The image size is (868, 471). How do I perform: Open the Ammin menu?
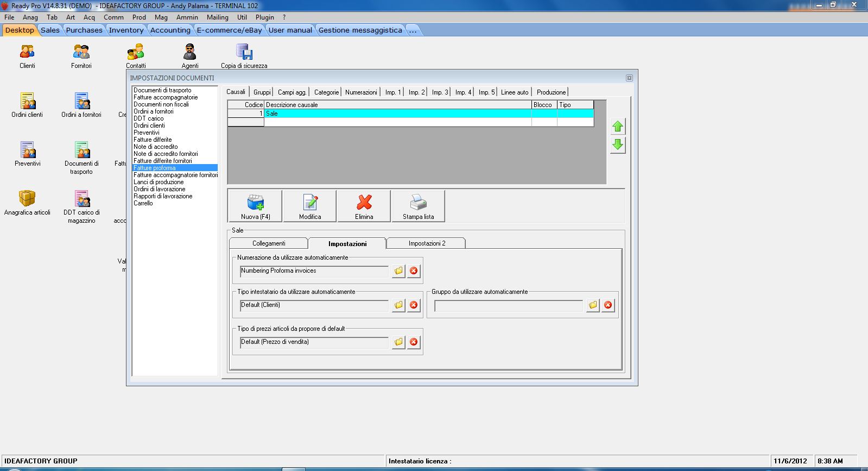(187, 17)
